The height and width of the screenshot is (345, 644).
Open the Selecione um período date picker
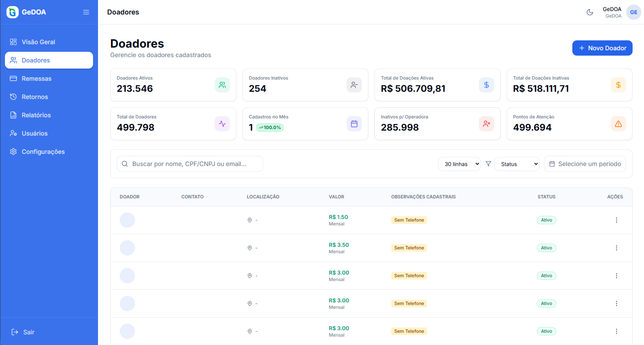(x=585, y=164)
